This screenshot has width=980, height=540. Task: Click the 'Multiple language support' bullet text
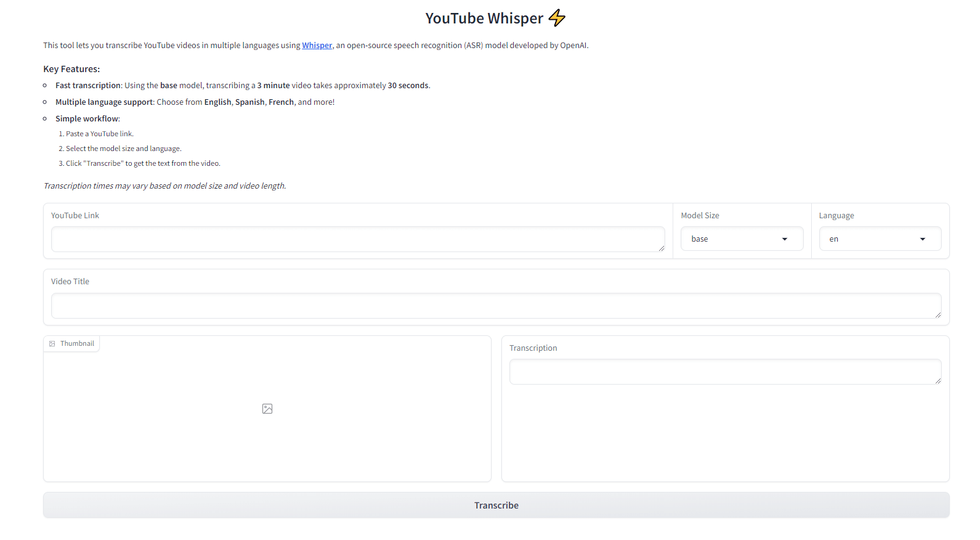click(104, 102)
